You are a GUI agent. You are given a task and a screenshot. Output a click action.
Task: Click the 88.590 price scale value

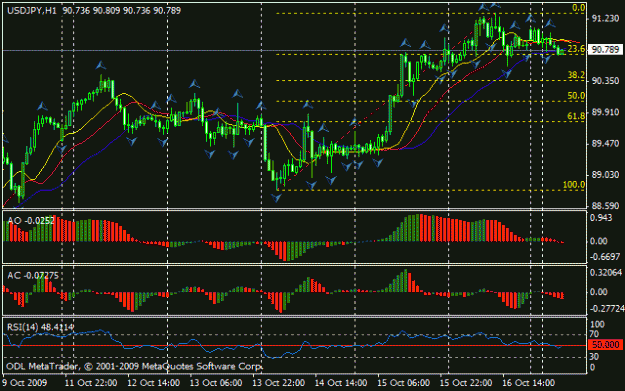click(x=605, y=206)
